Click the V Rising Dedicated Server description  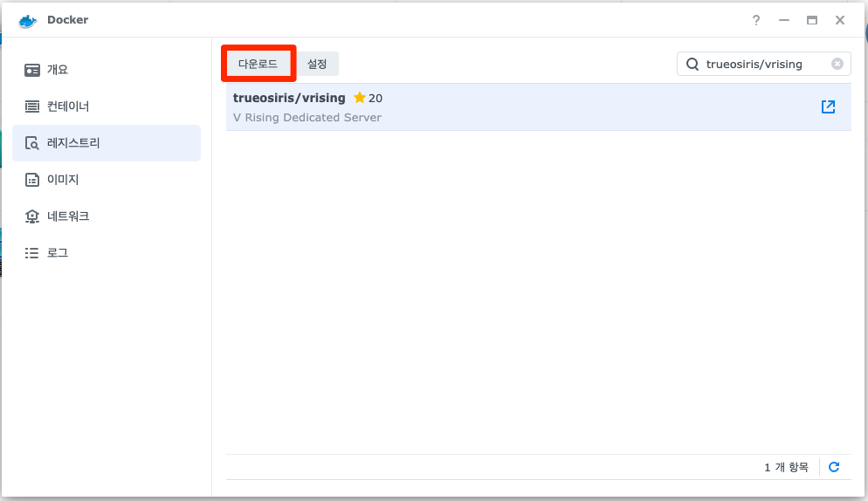[x=307, y=117]
